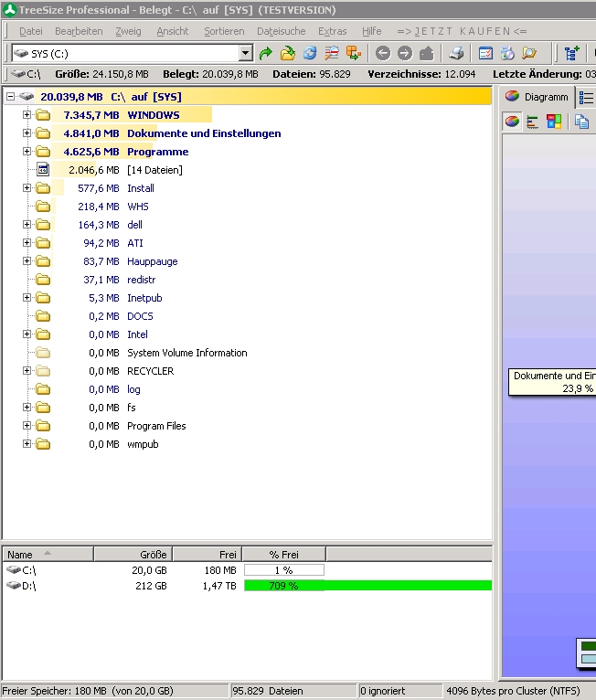Expand the Programme folder node
Screen dimensions: 596x700
click(x=27, y=152)
